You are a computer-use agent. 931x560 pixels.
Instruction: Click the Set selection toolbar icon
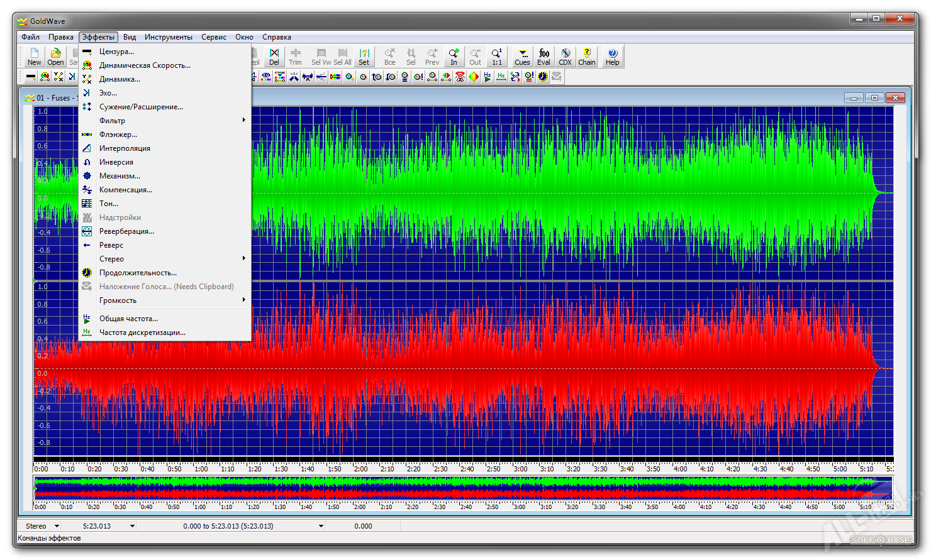tap(364, 56)
